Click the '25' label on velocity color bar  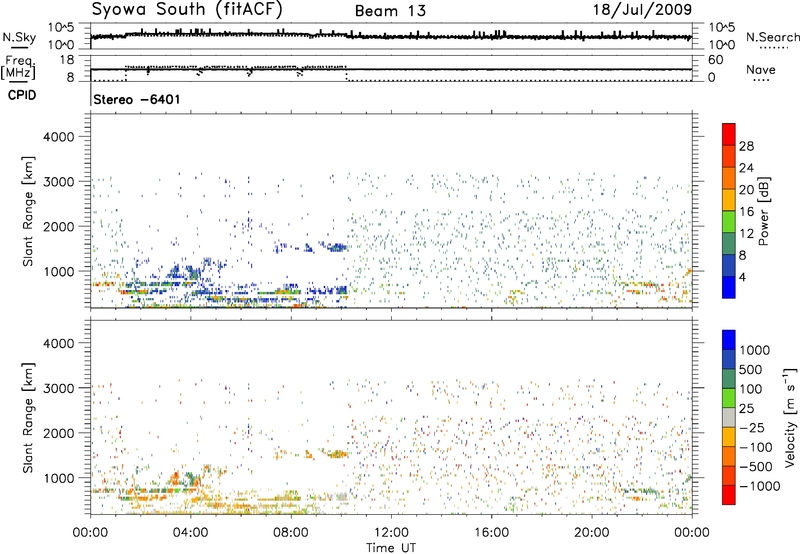pos(746,409)
